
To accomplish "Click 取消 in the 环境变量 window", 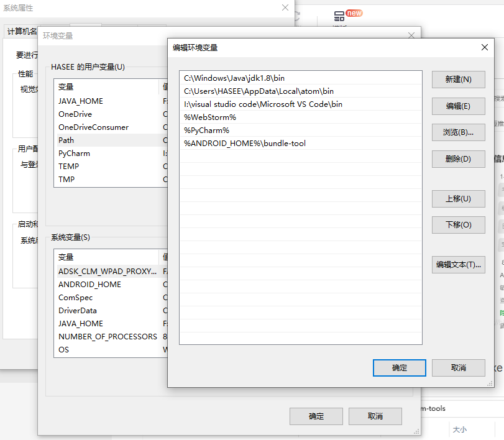I will click(375, 416).
